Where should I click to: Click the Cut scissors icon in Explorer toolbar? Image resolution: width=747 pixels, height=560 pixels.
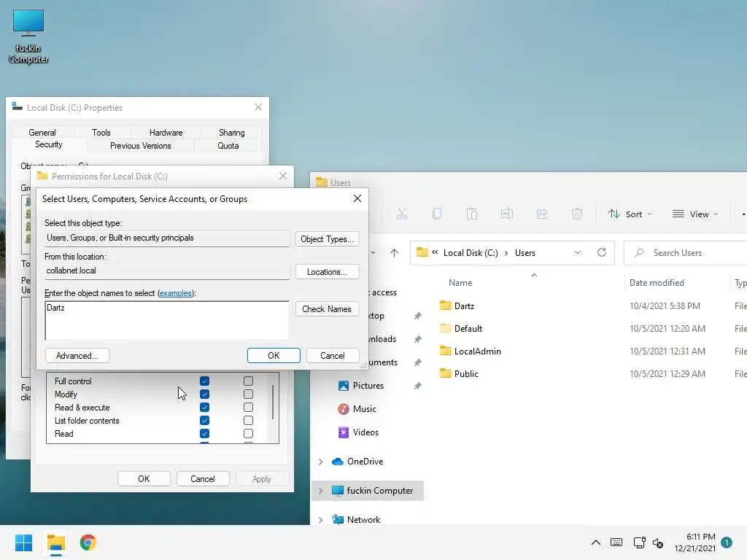(x=402, y=214)
